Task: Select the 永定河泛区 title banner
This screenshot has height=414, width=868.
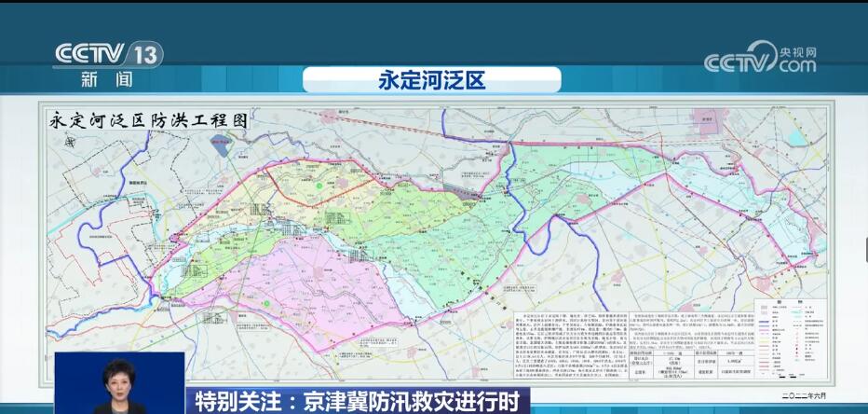Action: (x=432, y=80)
